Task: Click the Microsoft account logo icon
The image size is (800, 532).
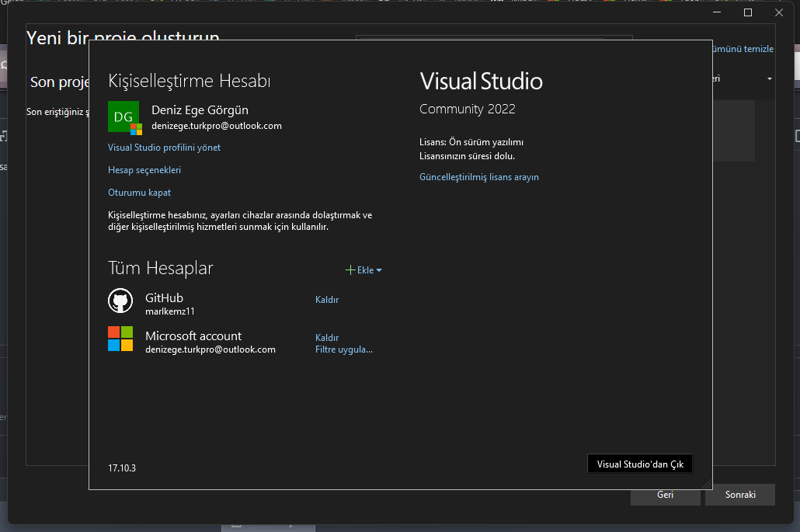Action: (x=120, y=339)
